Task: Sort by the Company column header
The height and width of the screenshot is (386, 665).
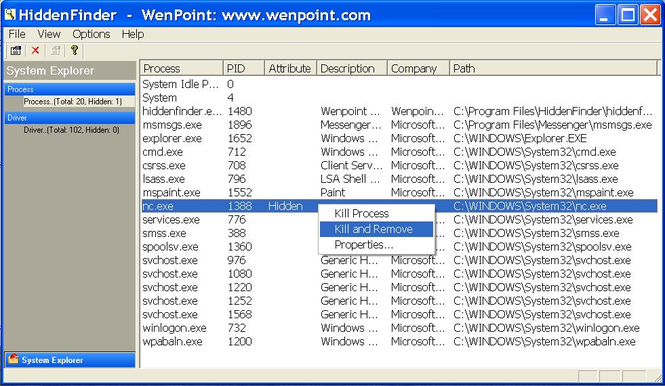Action: (418, 68)
